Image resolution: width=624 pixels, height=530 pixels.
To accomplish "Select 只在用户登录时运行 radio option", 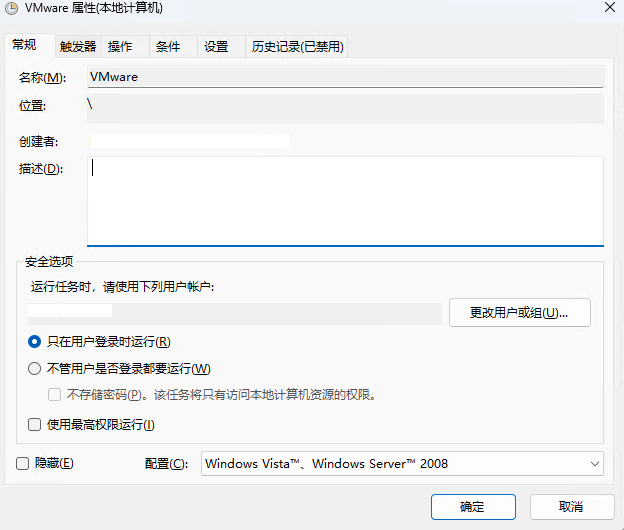I will pos(35,342).
